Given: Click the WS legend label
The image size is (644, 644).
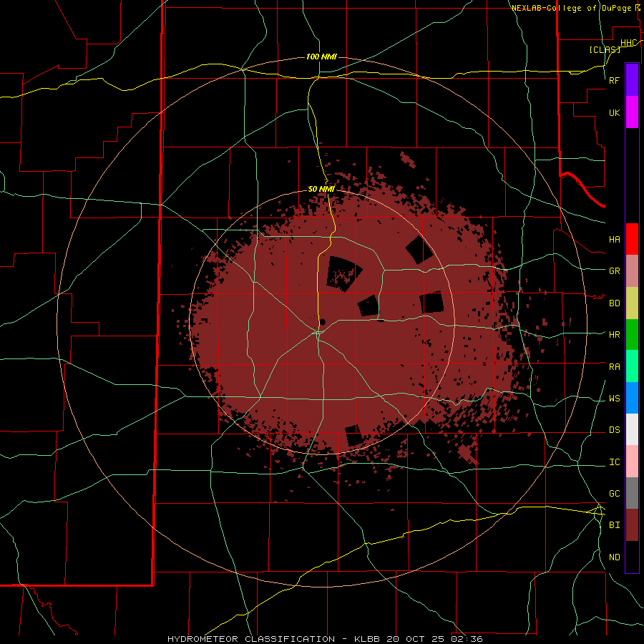Looking at the screenshot, I should (615, 399).
